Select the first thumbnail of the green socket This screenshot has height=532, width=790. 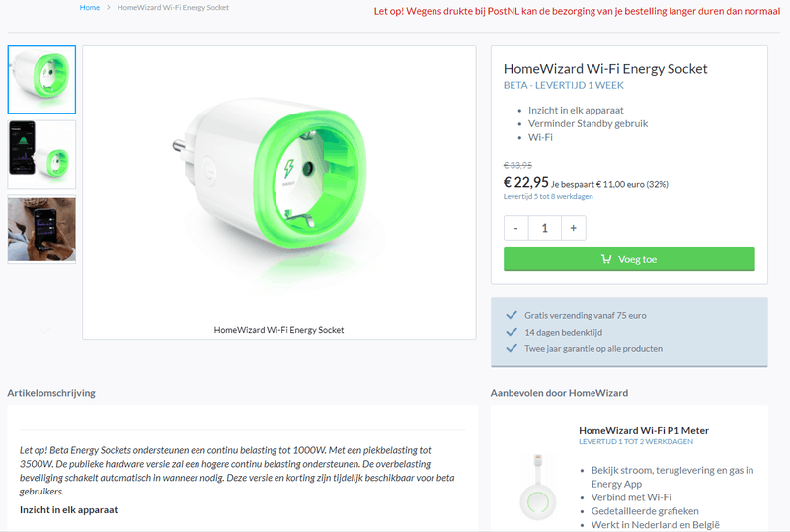pos(41,79)
